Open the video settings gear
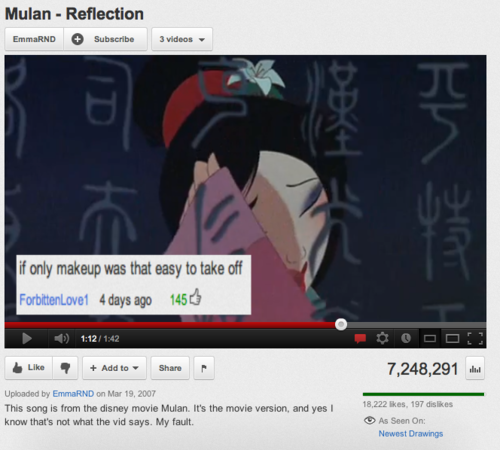The width and height of the screenshot is (500, 450). (x=382, y=339)
